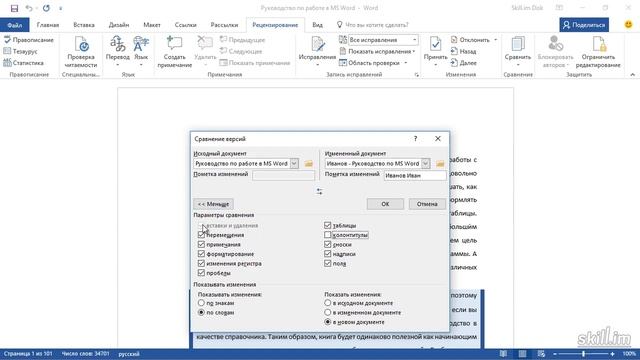Open the Рассылки tab
Image resolution: width=640 pixels, height=360 pixels.
224,25
